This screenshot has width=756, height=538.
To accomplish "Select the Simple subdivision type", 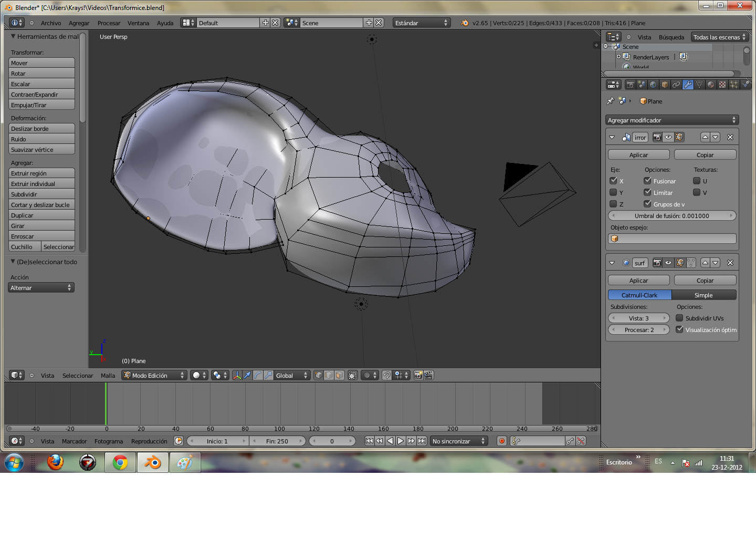I will coord(703,295).
